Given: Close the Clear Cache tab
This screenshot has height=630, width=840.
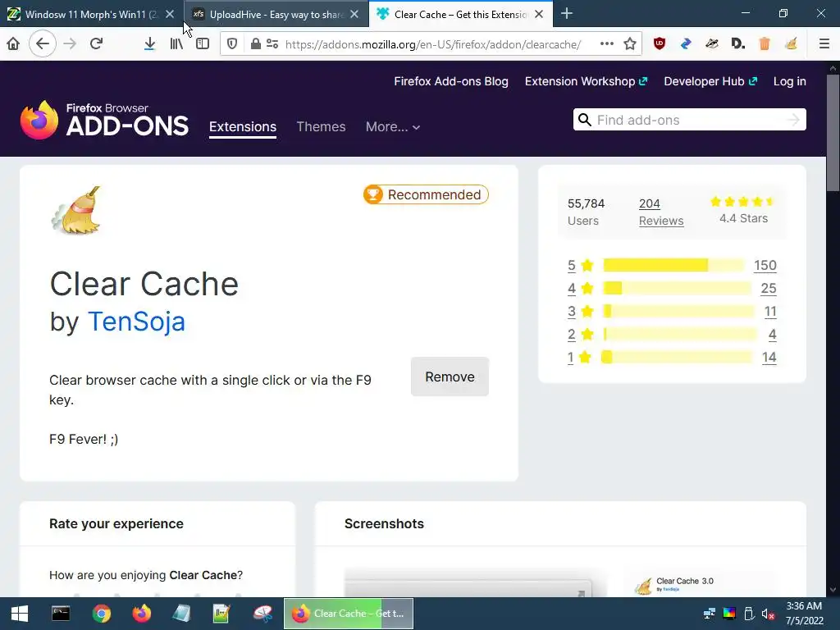Looking at the screenshot, I should [x=539, y=15].
